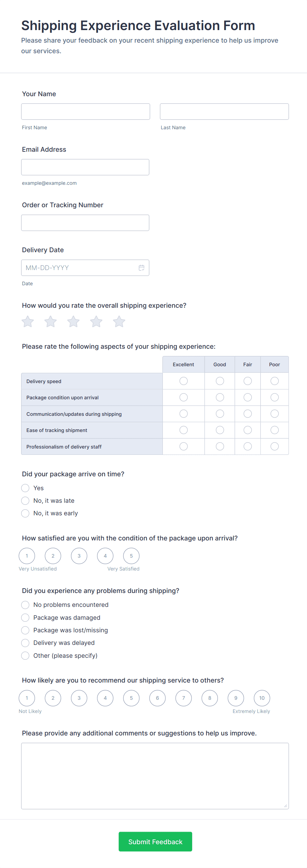The height and width of the screenshot is (868, 307).
Task: Choose the third star rating
Action: tap(73, 322)
